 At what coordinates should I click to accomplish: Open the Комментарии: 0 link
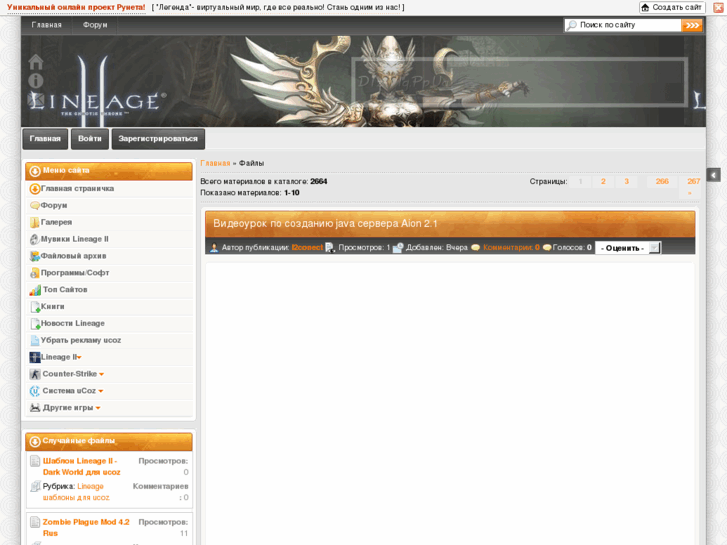[511, 248]
